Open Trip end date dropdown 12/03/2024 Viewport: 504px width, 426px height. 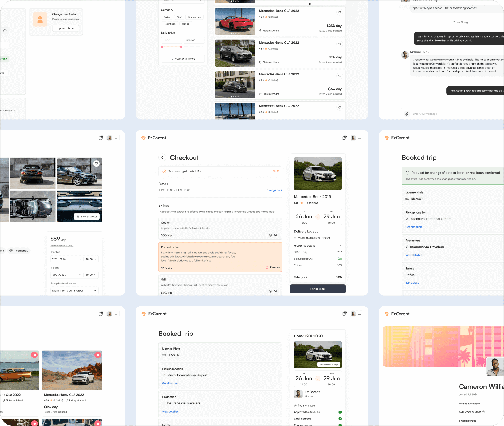[x=67, y=275]
